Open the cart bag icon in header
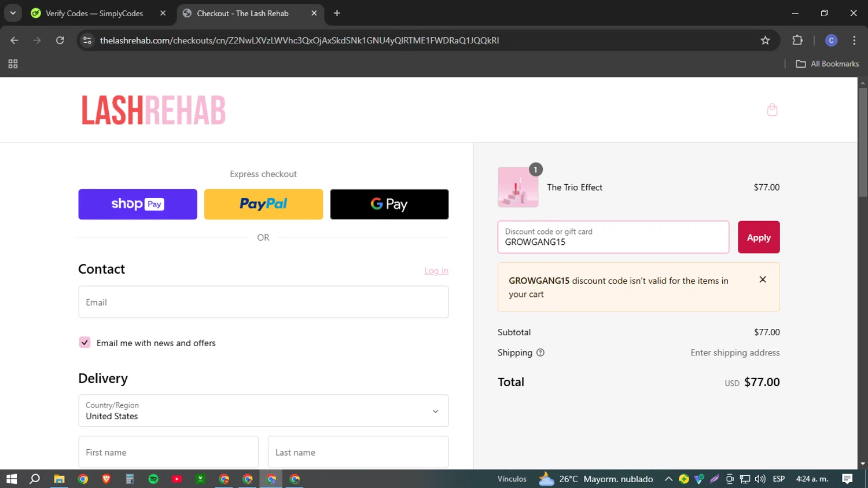868x488 pixels. pyautogui.click(x=772, y=110)
